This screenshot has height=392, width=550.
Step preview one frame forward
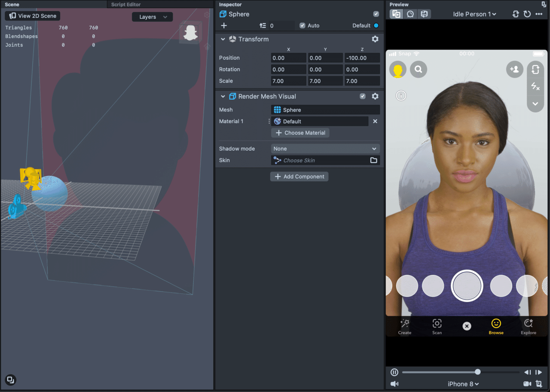point(539,372)
